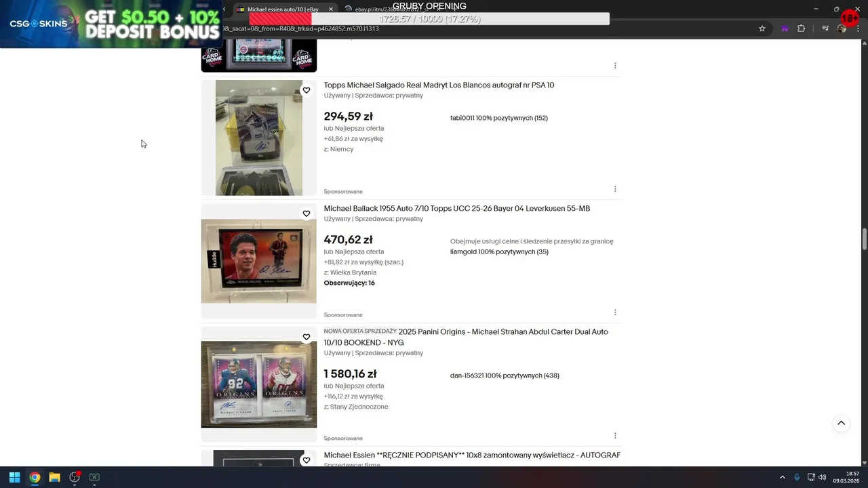Click the CSGO Skins deposit bonus banner

tap(111, 24)
